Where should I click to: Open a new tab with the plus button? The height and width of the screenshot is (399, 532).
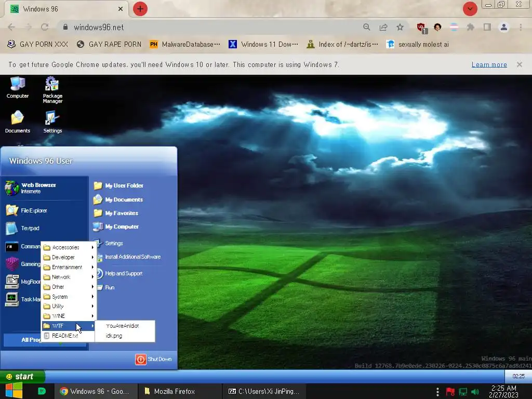(140, 9)
